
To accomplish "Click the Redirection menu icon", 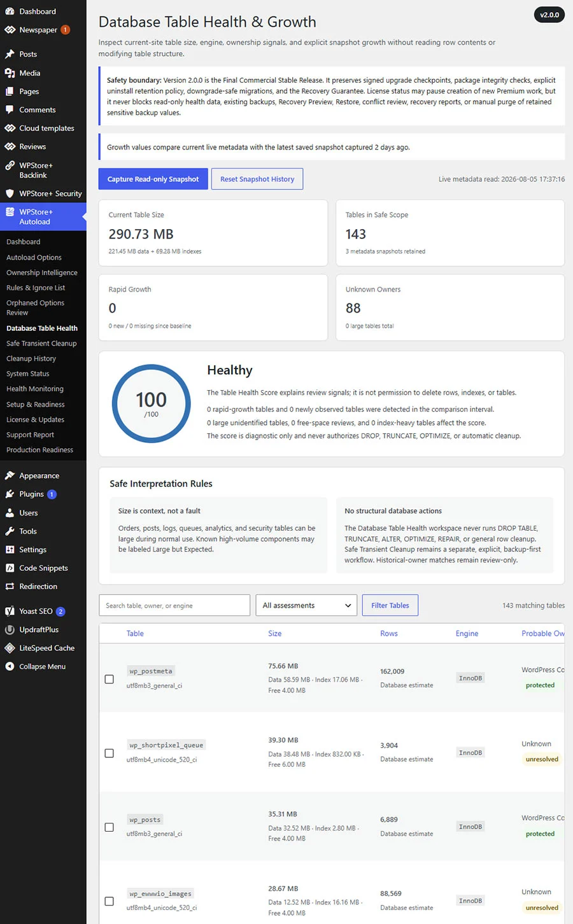I will pos(10,587).
